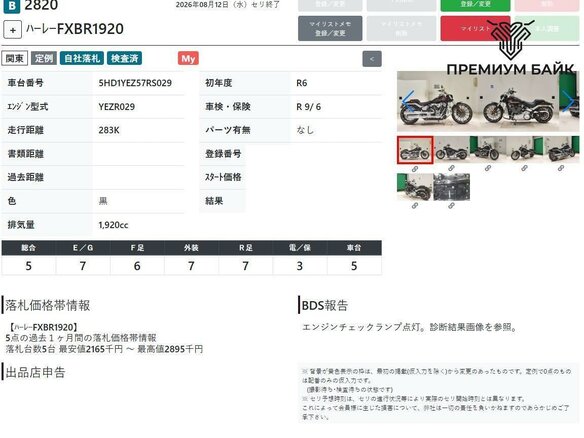The width and height of the screenshot is (584, 438).
Task: Show next motorcycle photo with right arrow
Action: point(568,101)
